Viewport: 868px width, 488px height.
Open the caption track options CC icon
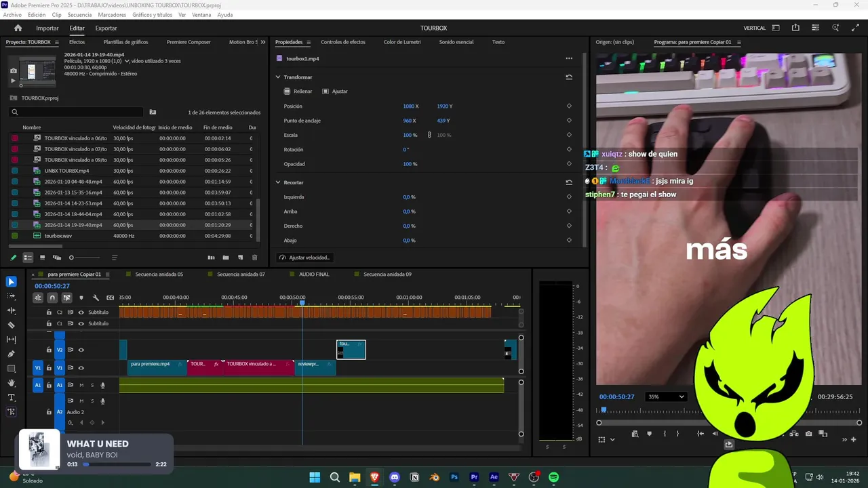pyautogui.click(x=110, y=298)
